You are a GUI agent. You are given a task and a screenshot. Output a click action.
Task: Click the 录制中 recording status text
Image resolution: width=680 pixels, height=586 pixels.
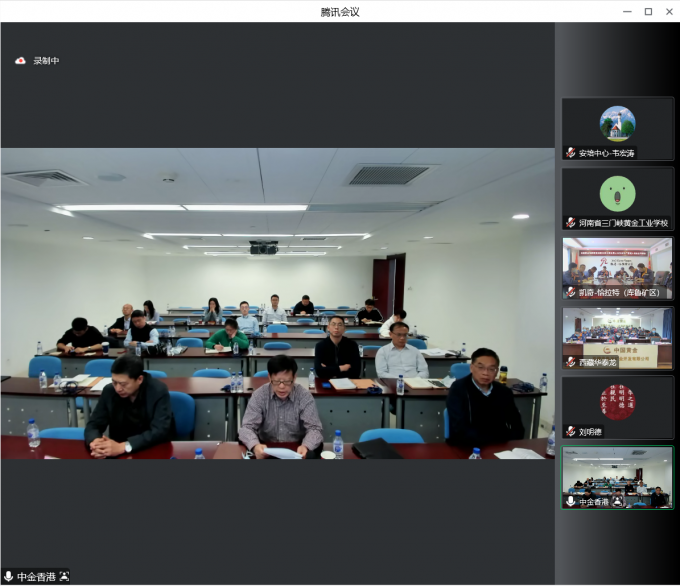point(46,61)
